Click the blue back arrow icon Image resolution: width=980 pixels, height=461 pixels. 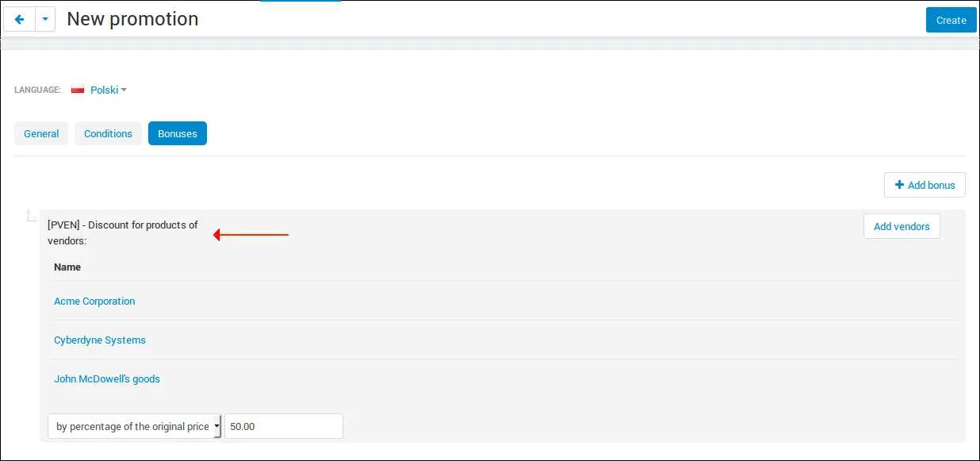coord(20,20)
